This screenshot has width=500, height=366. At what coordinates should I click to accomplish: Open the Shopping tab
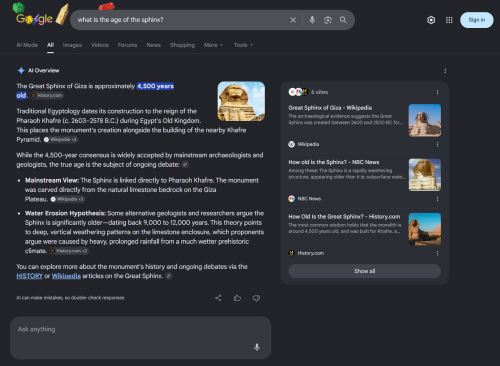click(182, 45)
